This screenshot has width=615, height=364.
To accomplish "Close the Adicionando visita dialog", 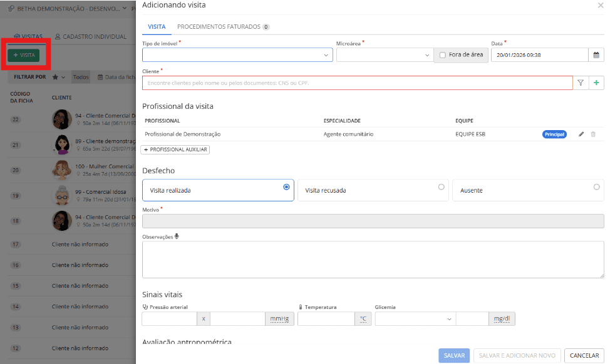I will tap(601, 5).
